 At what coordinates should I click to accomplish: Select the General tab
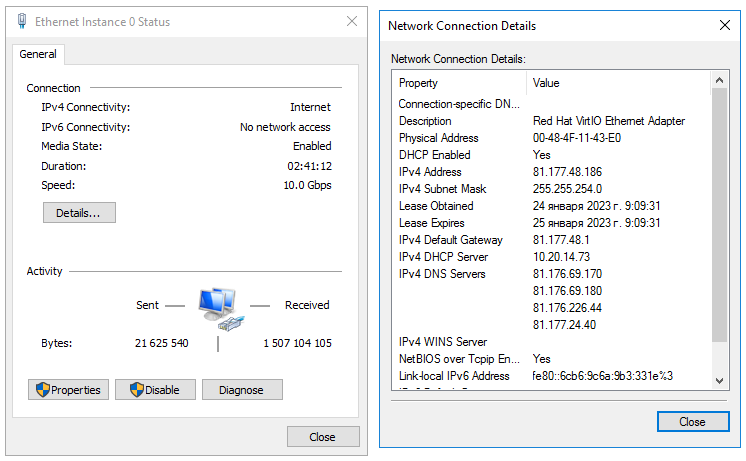(x=38, y=55)
